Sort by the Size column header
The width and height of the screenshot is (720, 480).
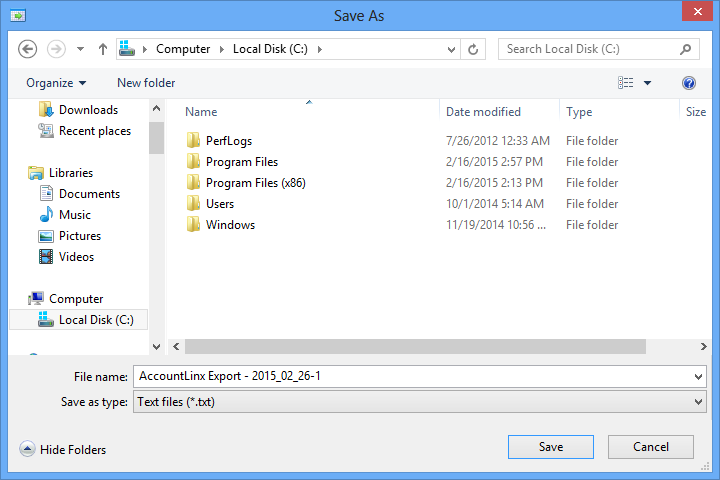point(695,112)
